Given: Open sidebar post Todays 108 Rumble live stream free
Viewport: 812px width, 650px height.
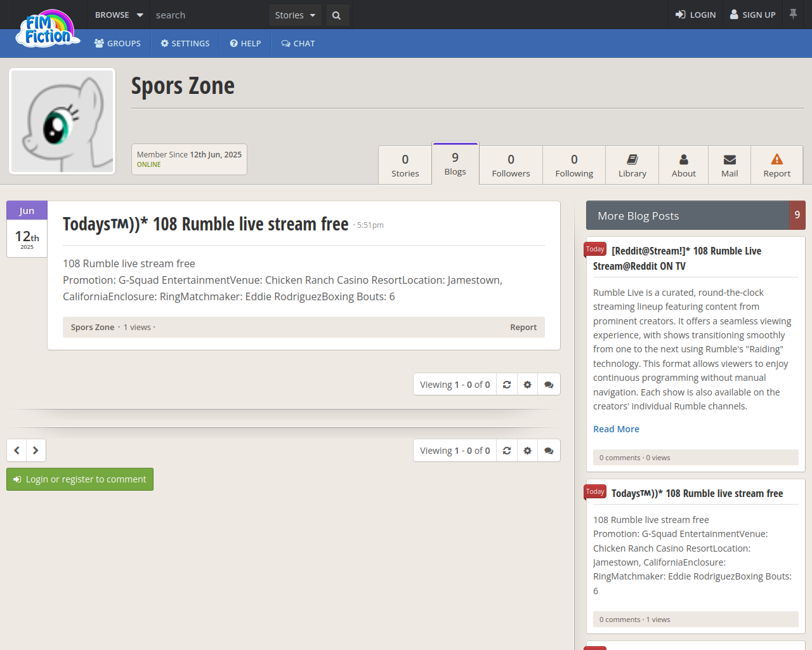Looking at the screenshot, I should click(x=697, y=493).
